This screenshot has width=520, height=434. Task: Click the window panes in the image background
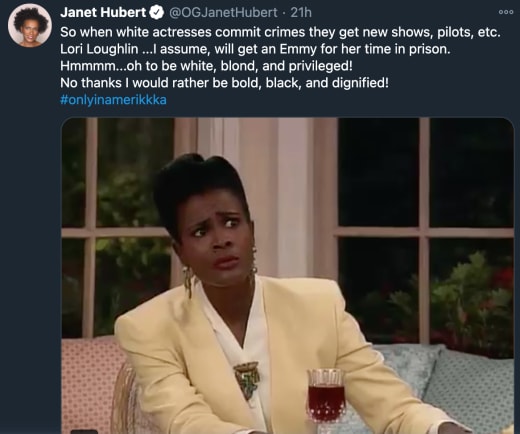[424, 230]
